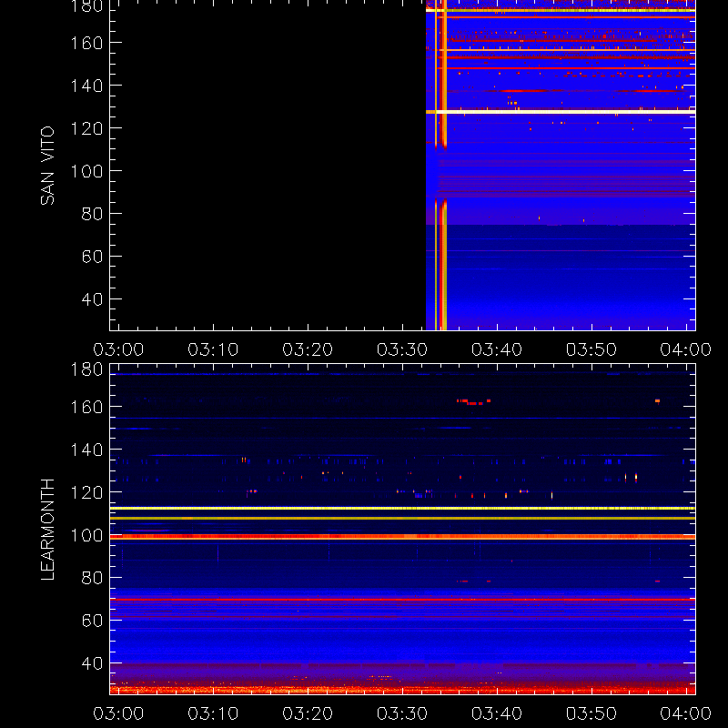Click 03:40 time label below LEARMONTH plot
This screenshot has height=728, width=728.
coord(497,713)
